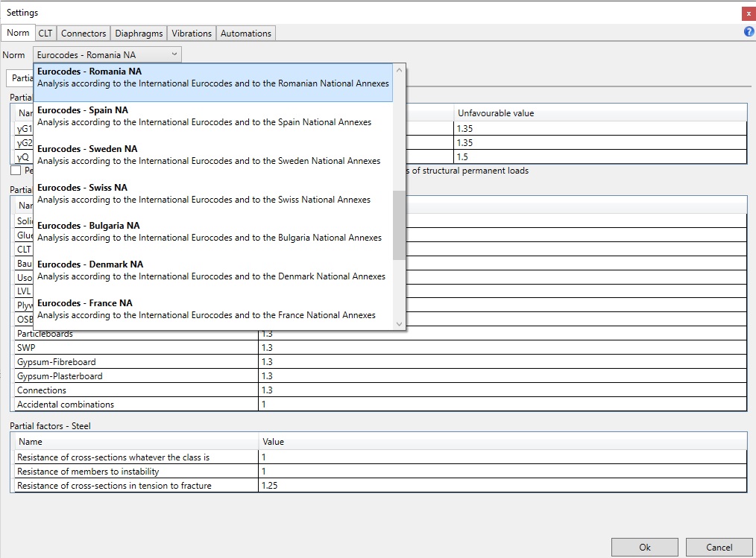Image resolution: width=756 pixels, height=558 pixels.
Task: Open the Automations tab
Action: (x=246, y=34)
